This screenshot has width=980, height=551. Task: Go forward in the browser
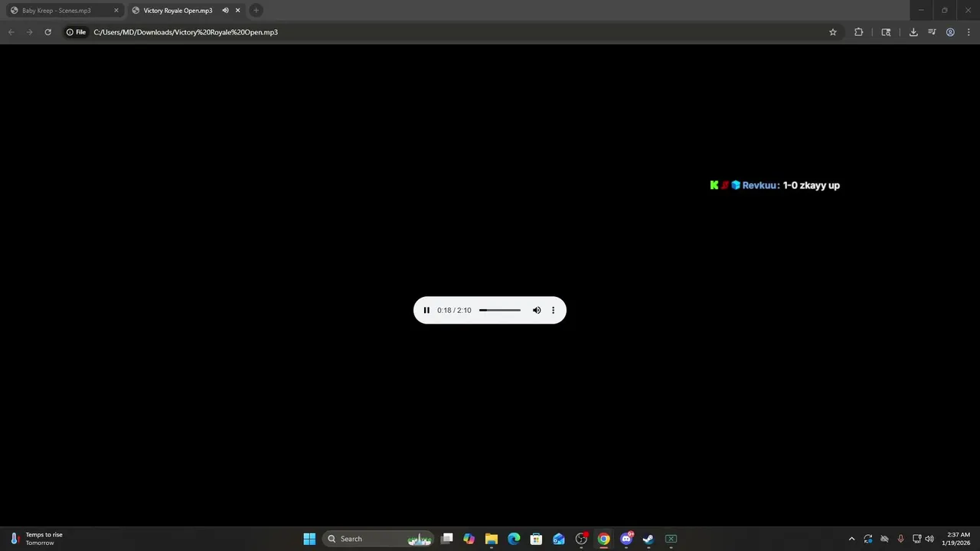pyautogui.click(x=29, y=32)
